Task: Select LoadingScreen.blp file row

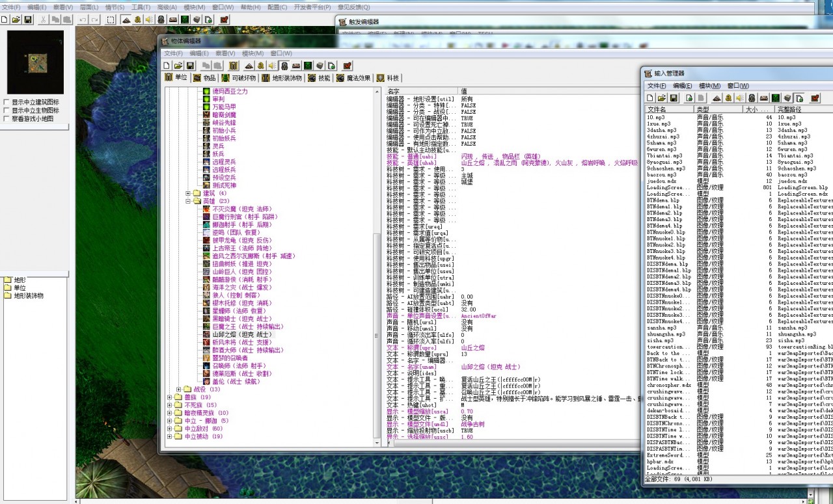Action: [x=739, y=187]
